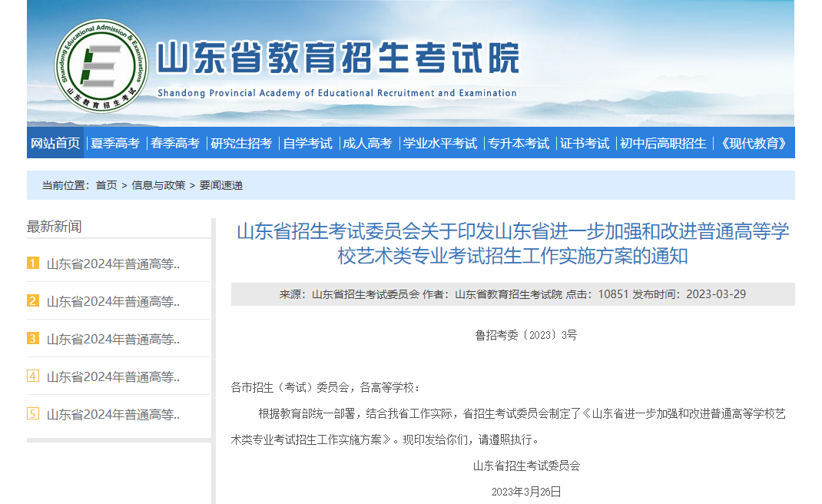Click the orange number 2 news badge
This screenshot has height=504, width=822.
31,300
